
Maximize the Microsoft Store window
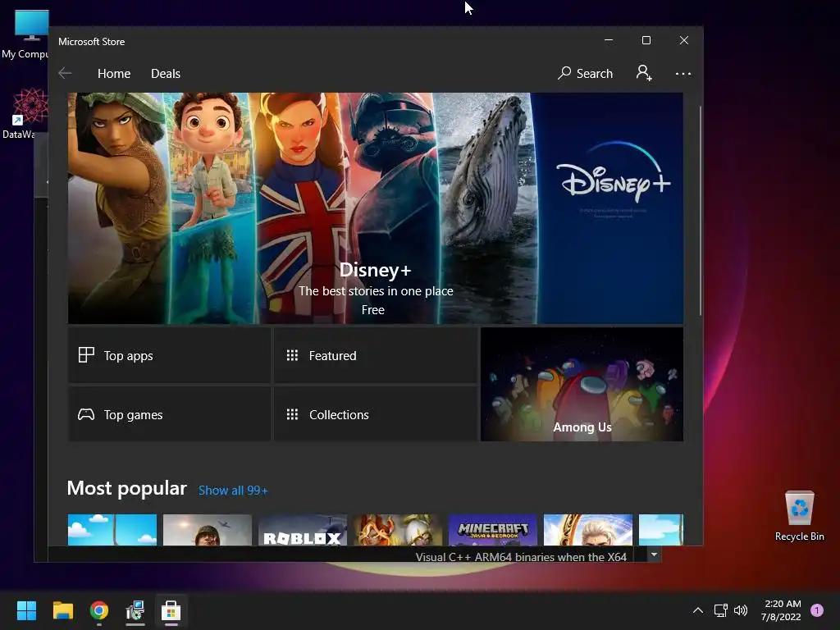click(646, 40)
